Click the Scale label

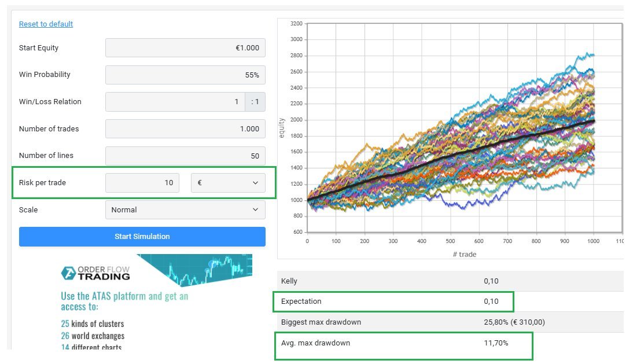click(x=28, y=210)
